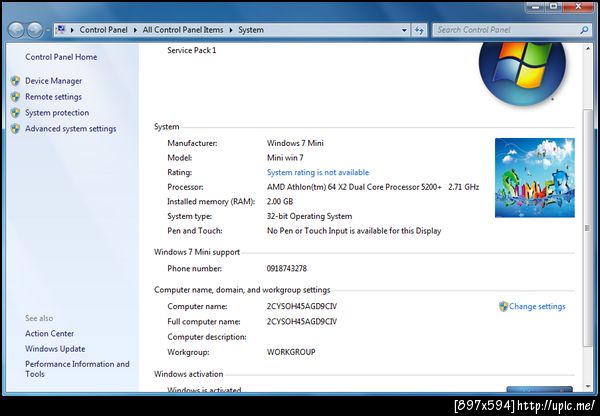
Task: Click the shield icon beside Remote settings
Action: [x=15, y=97]
